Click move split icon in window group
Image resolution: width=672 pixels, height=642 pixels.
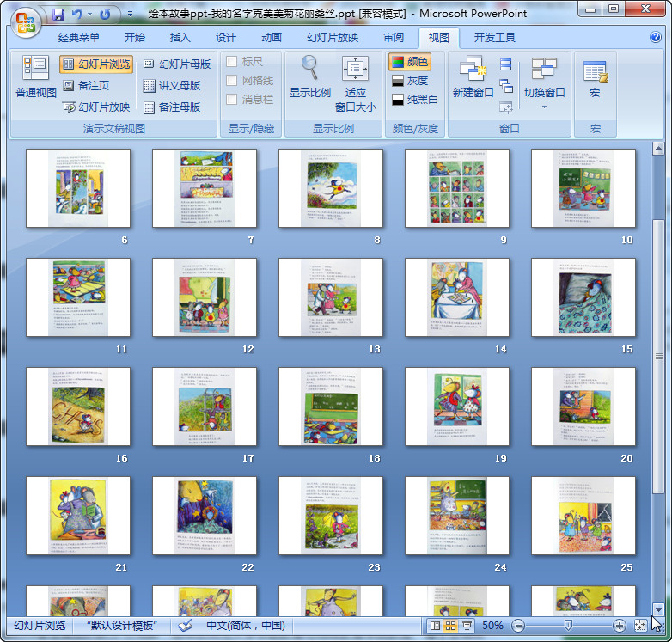pyautogui.click(x=505, y=107)
